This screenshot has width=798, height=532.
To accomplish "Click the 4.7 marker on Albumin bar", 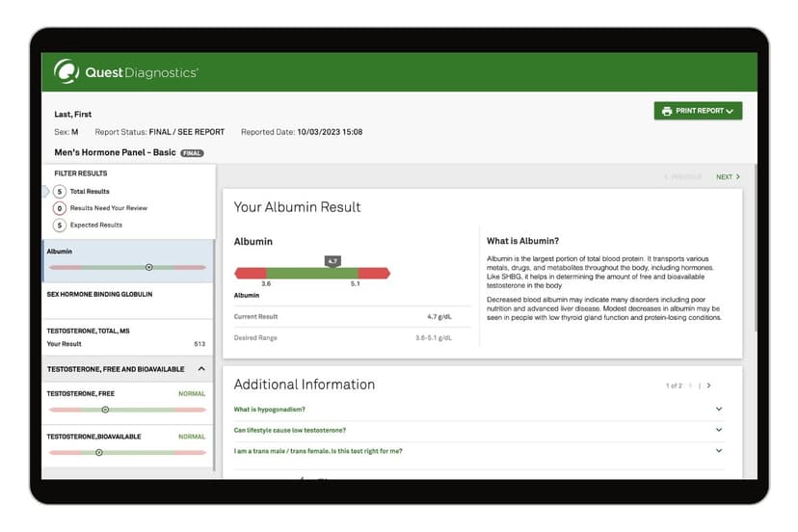I will (332, 261).
